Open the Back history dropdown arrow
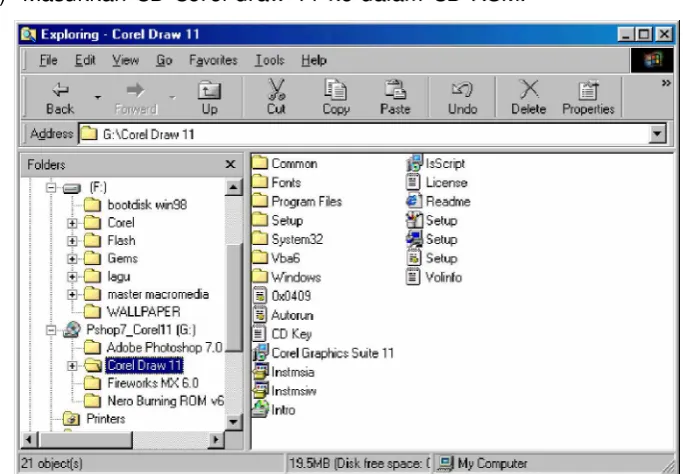Viewport: 683px width, 474px height. pyautogui.click(x=98, y=98)
